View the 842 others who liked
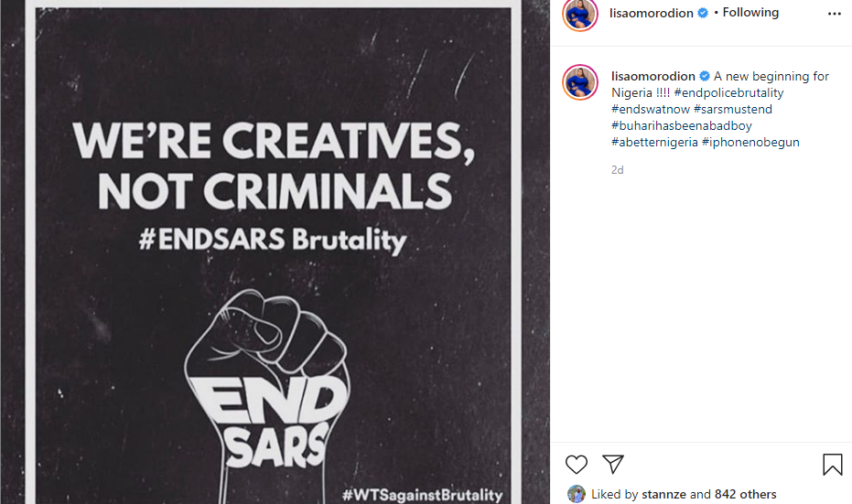Image resolution: width=852 pixels, height=504 pixels. pyautogui.click(x=745, y=495)
